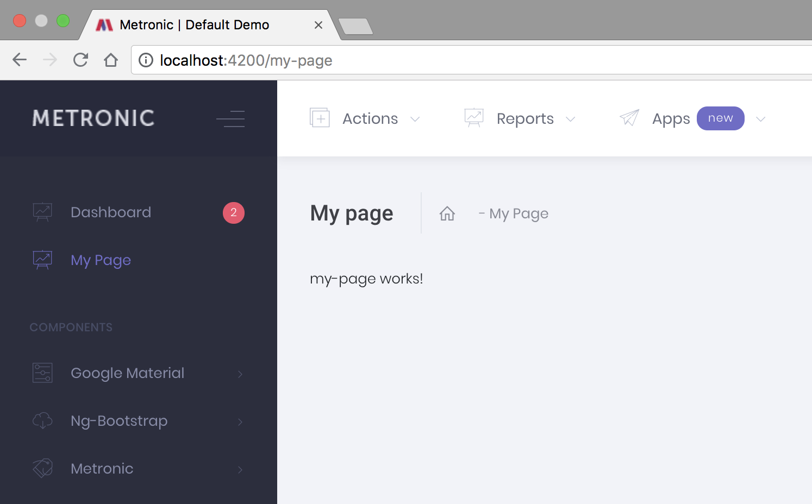Click the red window close button
The height and width of the screenshot is (504, 812).
tap(20, 21)
